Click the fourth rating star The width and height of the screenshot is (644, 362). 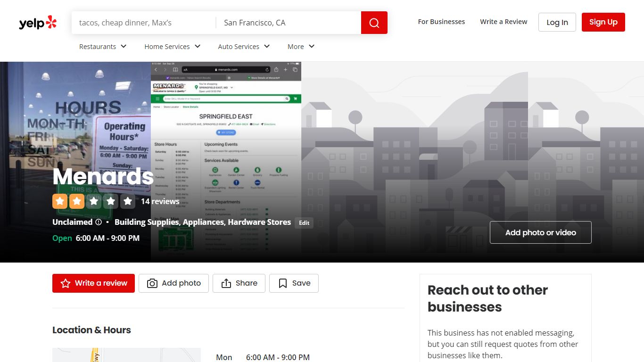(111, 201)
